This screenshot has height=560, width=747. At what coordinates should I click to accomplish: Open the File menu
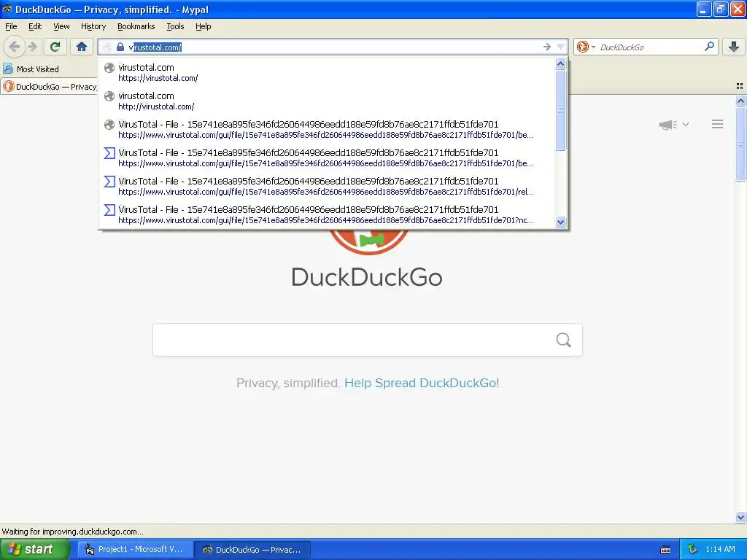coord(11,26)
